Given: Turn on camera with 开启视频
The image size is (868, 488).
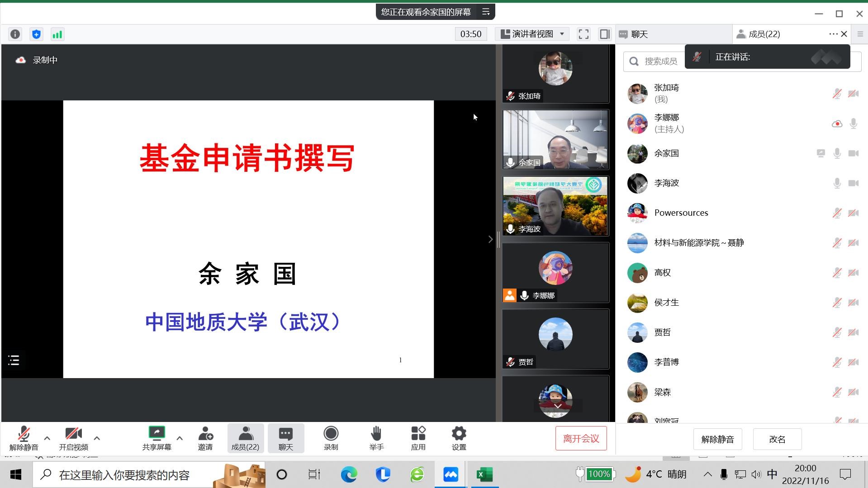Looking at the screenshot, I should point(73,438).
